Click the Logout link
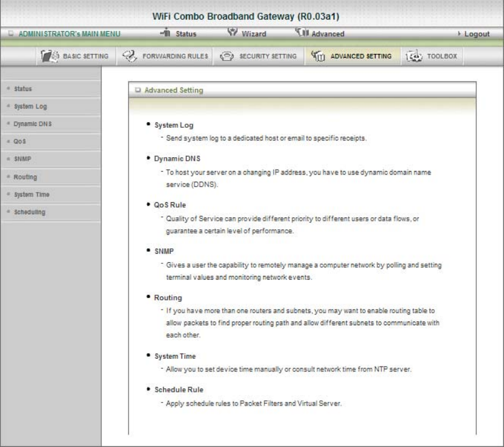This screenshot has height=447, width=504. (x=476, y=34)
